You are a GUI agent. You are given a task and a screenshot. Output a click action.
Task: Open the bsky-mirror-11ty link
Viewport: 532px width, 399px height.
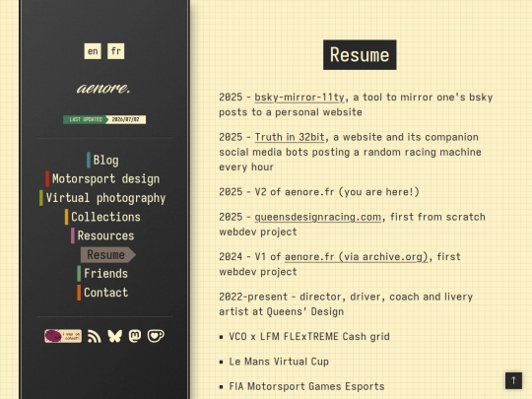tap(299, 97)
